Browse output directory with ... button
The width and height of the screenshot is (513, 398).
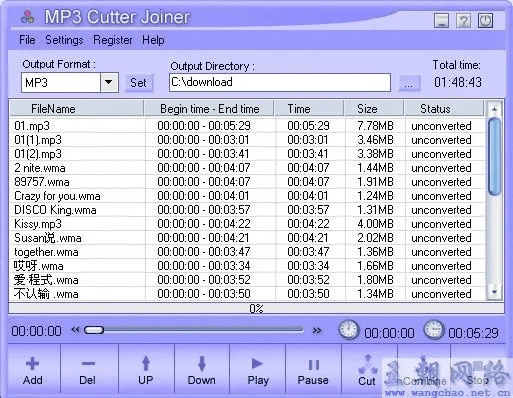tap(409, 82)
